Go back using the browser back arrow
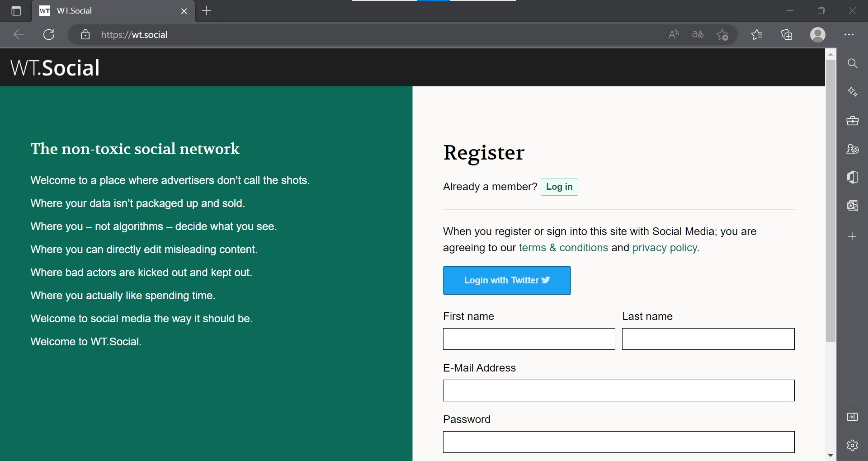868x461 pixels. 19,34
